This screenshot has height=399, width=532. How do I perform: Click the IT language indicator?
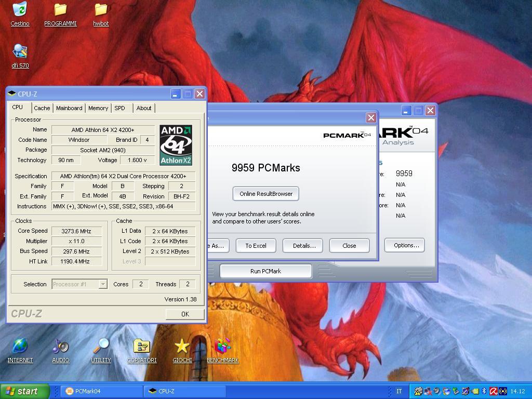click(399, 391)
